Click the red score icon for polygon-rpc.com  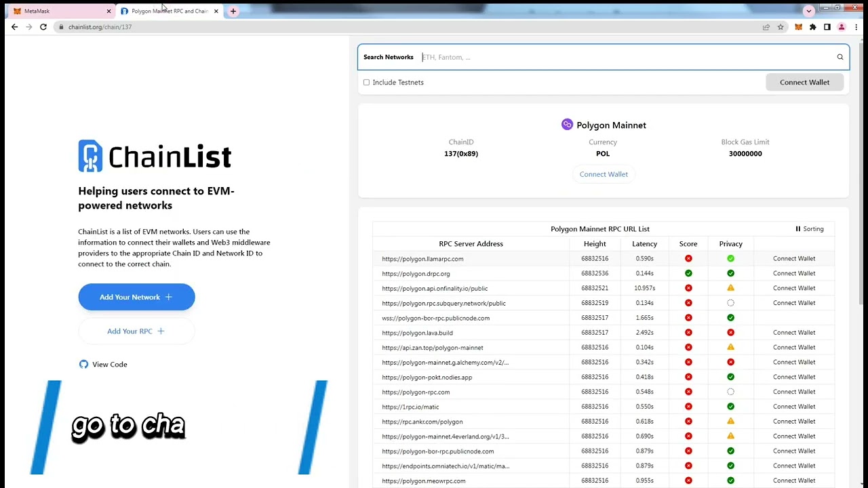[x=688, y=392]
